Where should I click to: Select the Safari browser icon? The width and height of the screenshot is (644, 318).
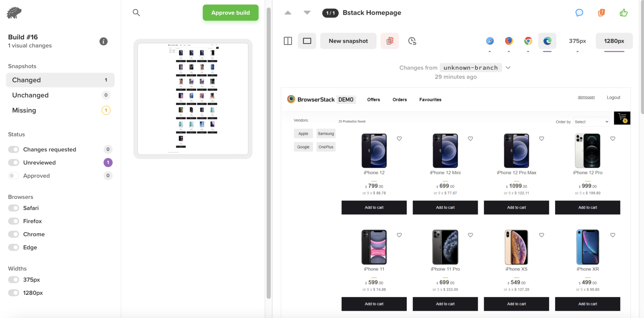coord(490,41)
